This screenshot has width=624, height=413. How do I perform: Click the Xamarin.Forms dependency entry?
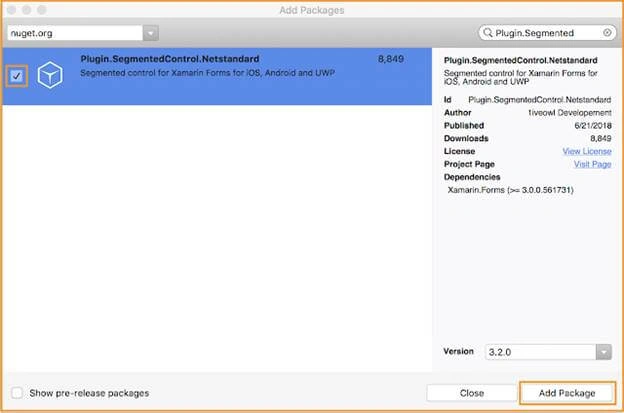pos(511,190)
